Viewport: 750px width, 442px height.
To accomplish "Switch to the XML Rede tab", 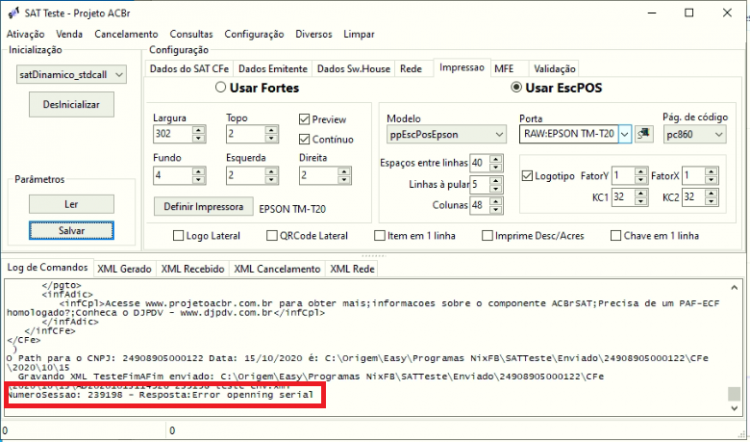I will coord(352,269).
